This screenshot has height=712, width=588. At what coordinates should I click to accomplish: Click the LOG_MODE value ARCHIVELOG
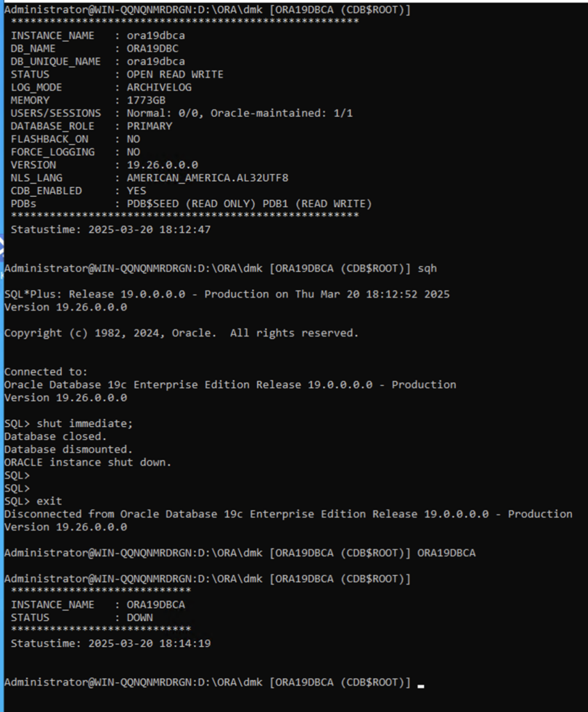(159, 87)
